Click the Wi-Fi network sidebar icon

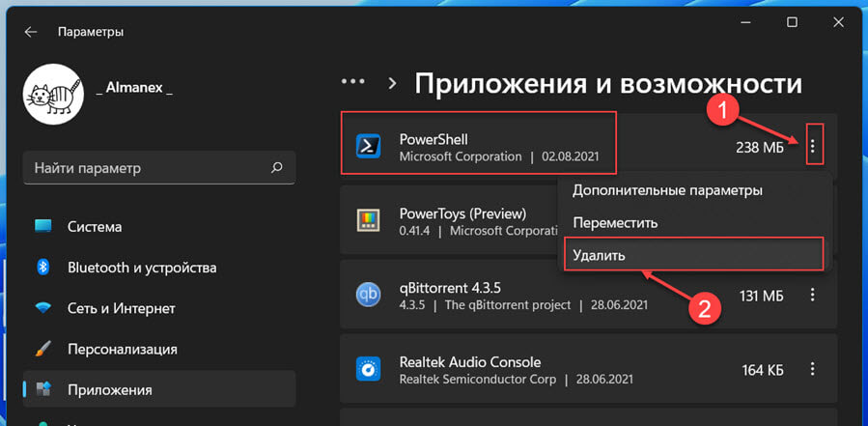coord(43,308)
